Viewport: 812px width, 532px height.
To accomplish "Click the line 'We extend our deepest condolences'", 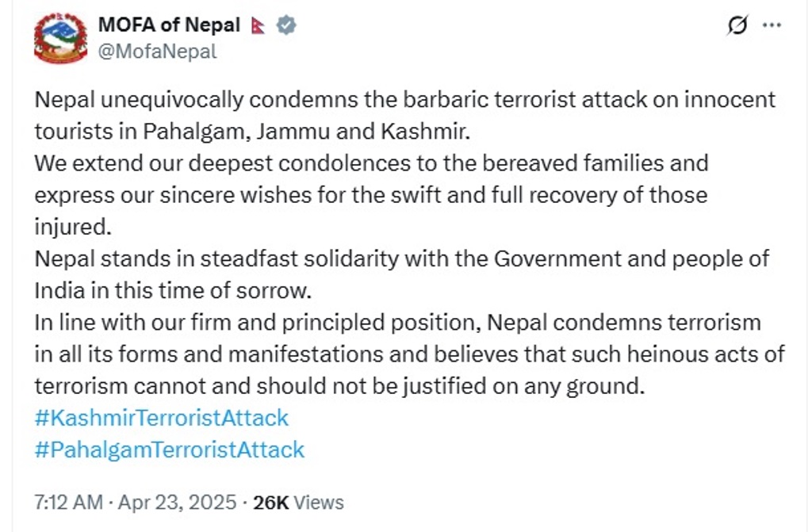I will pos(371,163).
